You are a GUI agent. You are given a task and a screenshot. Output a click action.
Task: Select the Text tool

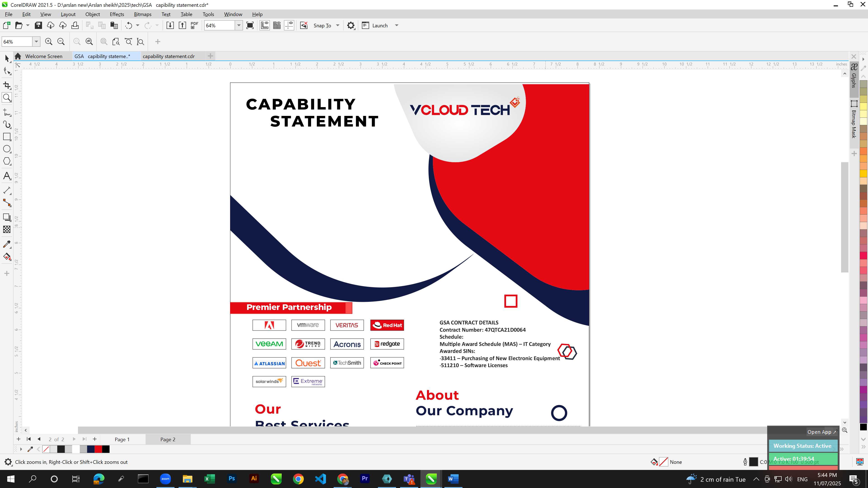coord(7,176)
